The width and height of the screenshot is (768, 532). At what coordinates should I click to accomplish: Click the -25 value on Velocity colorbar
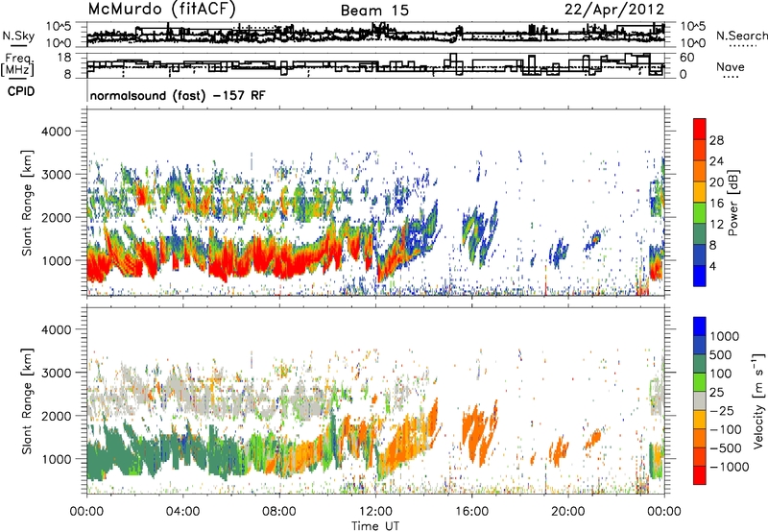click(x=723, y=411)
